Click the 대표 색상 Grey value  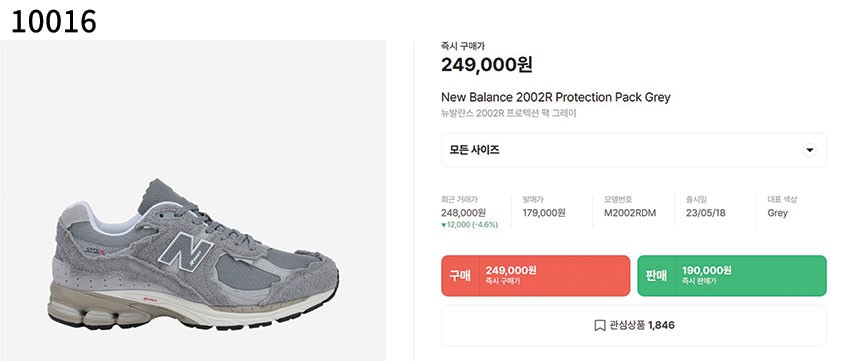[777, 213]
